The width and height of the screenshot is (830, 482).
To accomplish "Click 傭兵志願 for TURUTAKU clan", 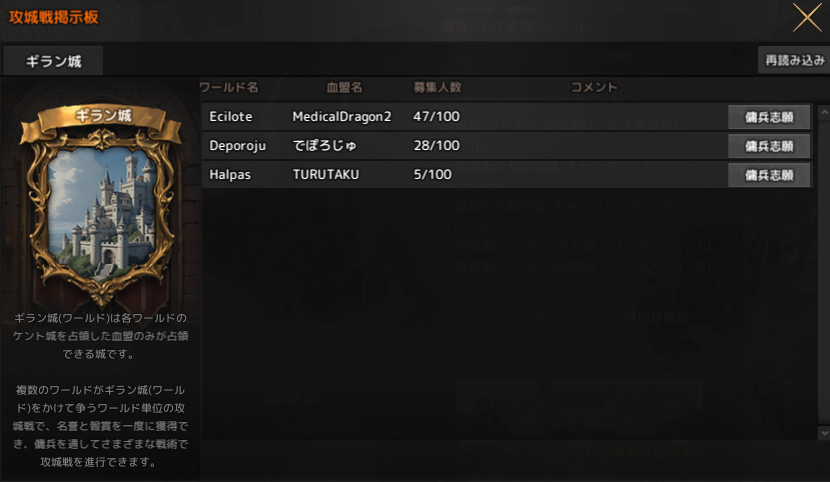I will pos(769,175).
